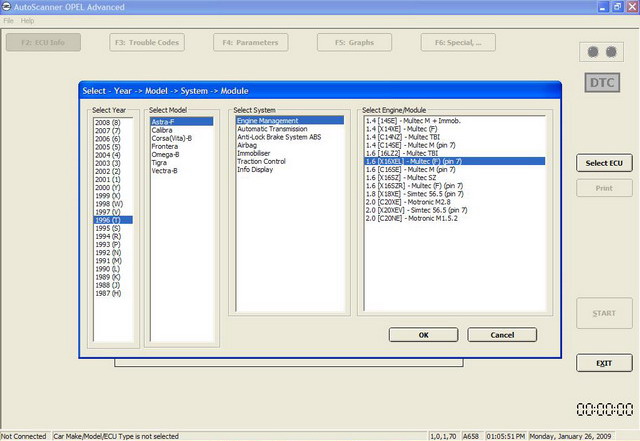Click the F2: ECU Info button
640x441 pixels.
click(43, 42)
